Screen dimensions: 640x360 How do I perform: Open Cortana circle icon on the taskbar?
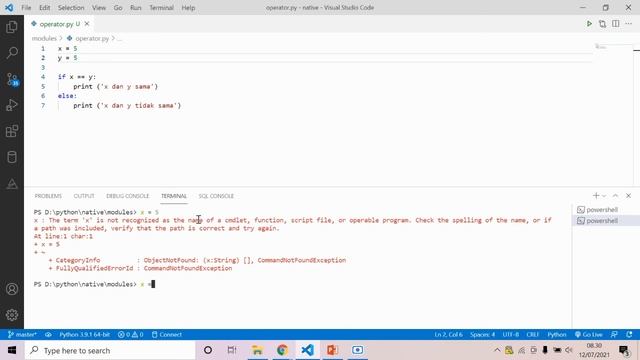(208, 350)
